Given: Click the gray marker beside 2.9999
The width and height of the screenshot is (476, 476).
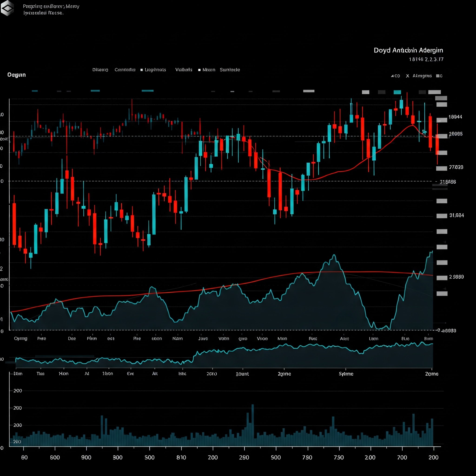Looking at the screenshot, I should [x=442, y=278].
